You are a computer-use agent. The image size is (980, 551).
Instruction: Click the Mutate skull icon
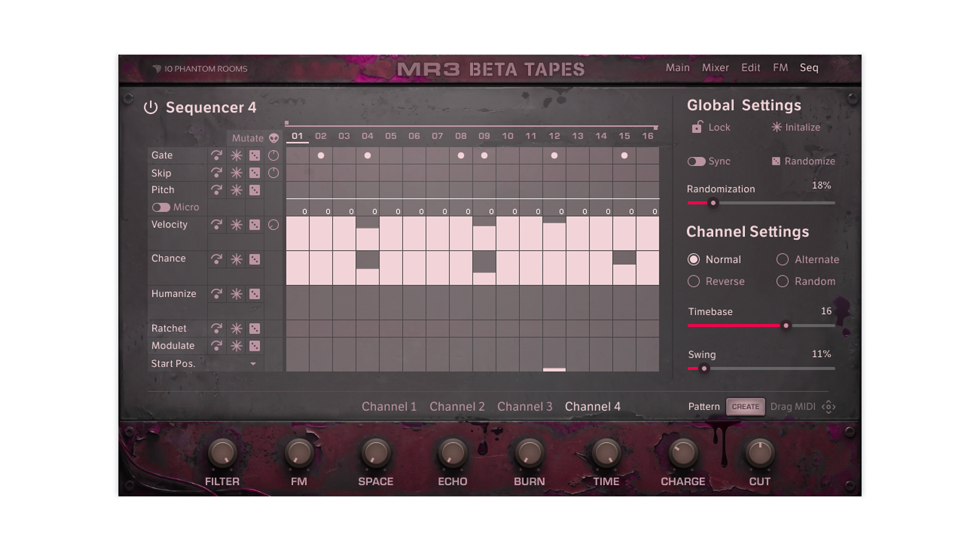pos(274,138)
